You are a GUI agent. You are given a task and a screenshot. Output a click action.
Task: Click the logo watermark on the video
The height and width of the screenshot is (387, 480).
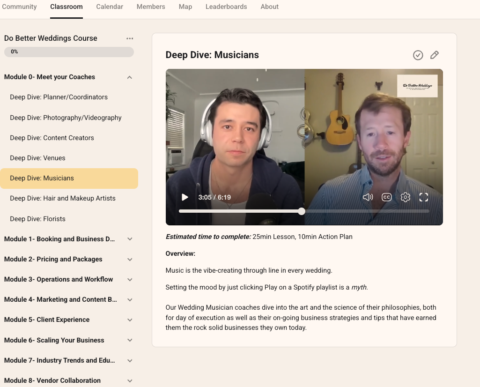coord(417,86)
